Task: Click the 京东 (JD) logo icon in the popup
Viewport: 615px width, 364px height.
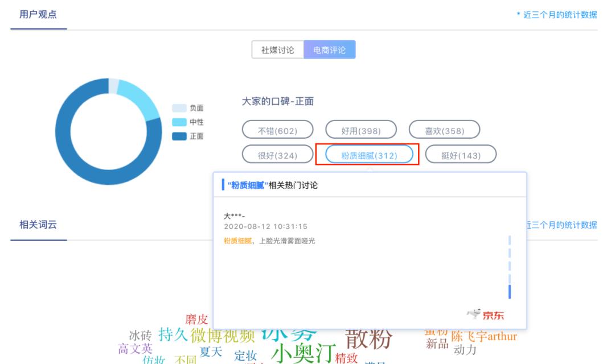Action: click(x=487, y=313)
